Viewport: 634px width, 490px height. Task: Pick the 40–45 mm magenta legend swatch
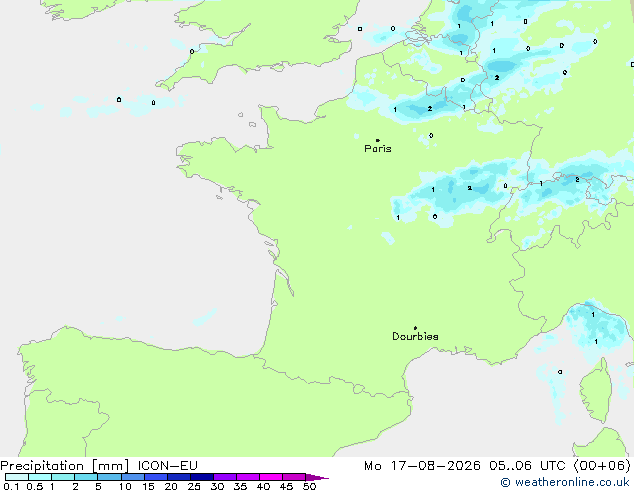tap(271, 477)
